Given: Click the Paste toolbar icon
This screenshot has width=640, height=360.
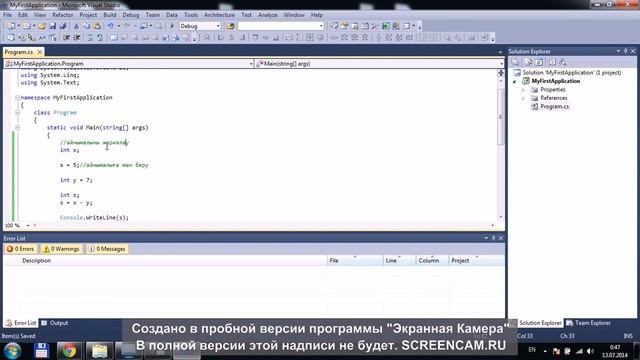Looking at the screenshot, I should click(97, 26).
